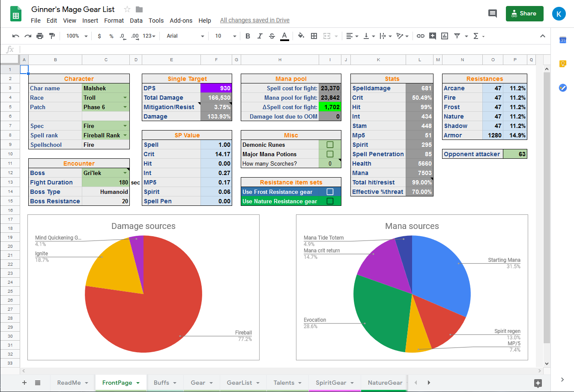Open more number formats dropdown
Image resolution: width=574 pixels, height=392 pixels.
click(x=149, y=36)
